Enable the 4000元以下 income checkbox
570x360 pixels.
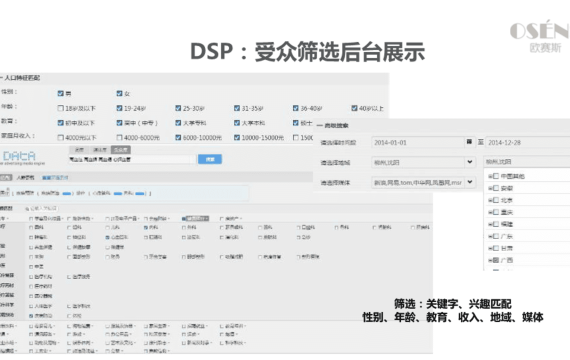point(60,137)
